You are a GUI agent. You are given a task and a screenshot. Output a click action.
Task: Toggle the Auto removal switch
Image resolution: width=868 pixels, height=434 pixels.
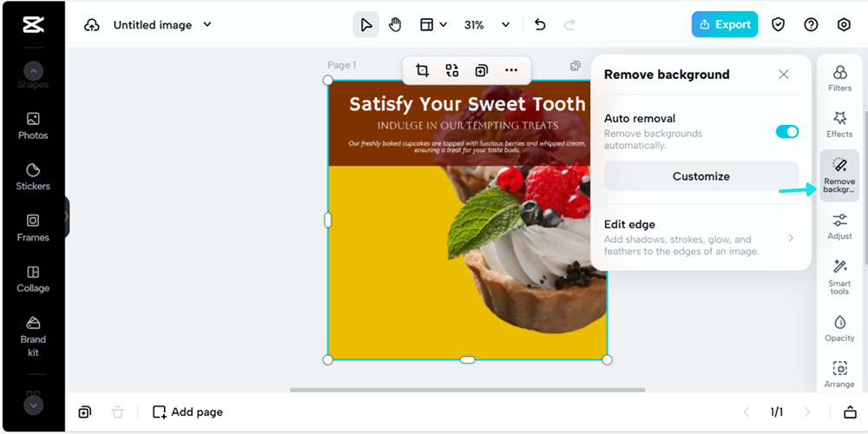[787, 132]
